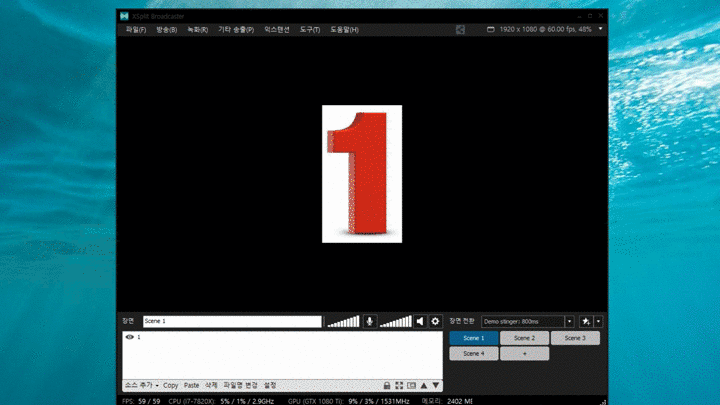Screen dimensions: 720x405
Task: Hide source 1 with eye icon
Action: tap(129, 337)
